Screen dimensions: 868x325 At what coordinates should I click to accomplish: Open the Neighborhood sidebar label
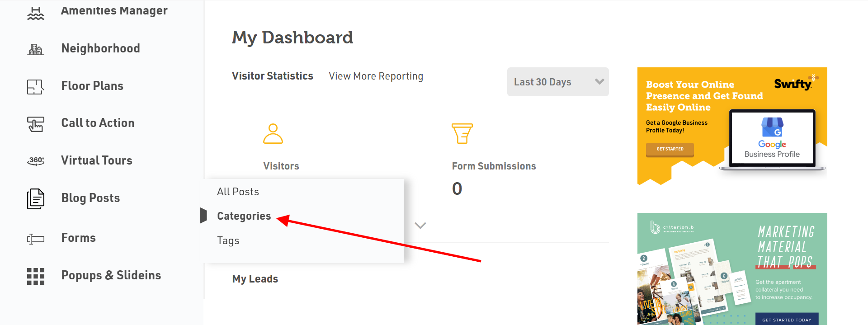point(101,48)
